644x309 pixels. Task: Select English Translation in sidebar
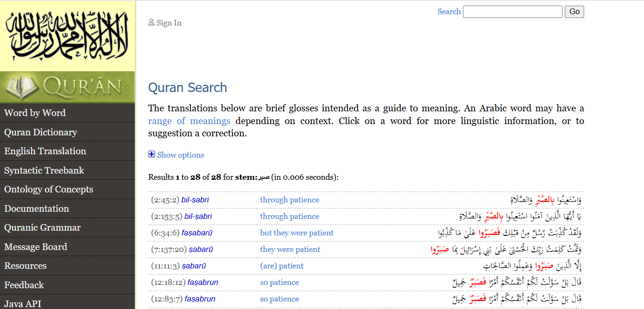point(45,151)
